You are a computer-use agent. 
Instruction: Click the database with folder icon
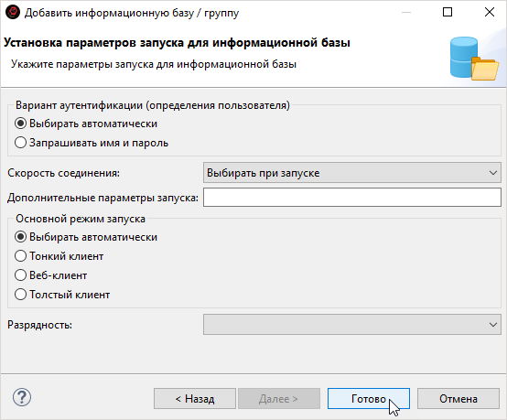(474, 59)
